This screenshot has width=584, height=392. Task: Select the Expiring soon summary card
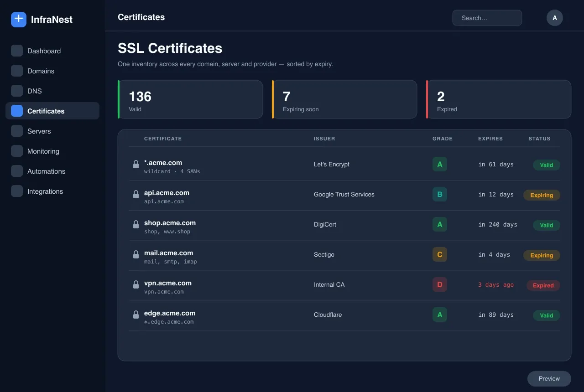point(344,99)
